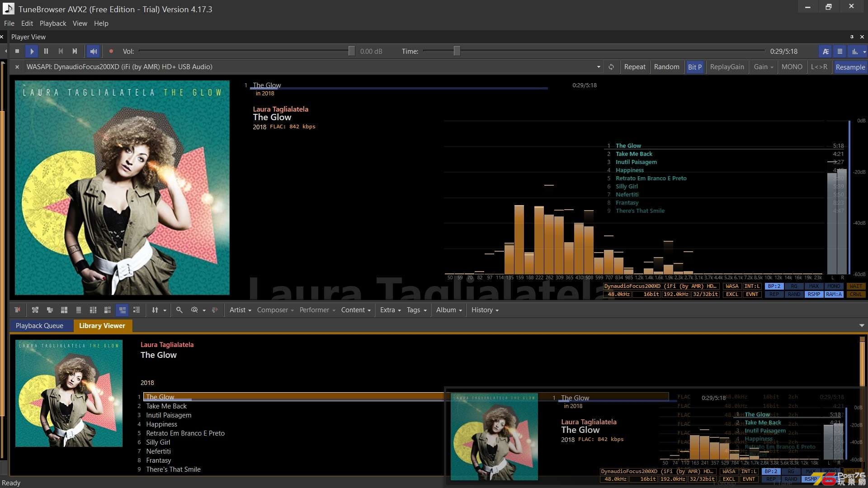
Task: Open the Extra filter dropdown
Action: (391, 310)
